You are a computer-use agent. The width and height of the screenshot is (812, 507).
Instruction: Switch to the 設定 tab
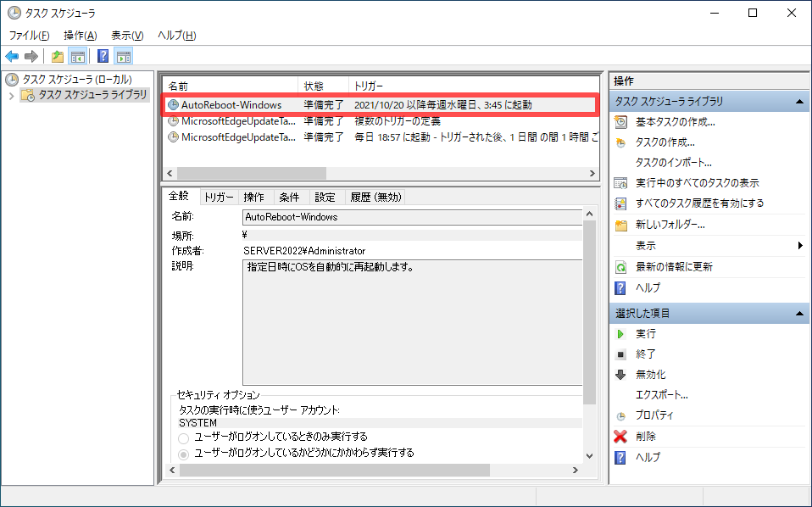[x=325, y=198]
